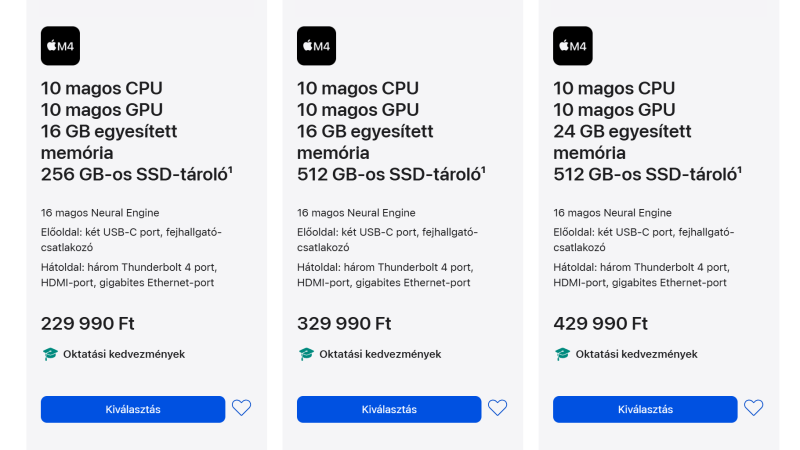Screen dimensions: 800x450
Task: Click footnote 1 in the 24 GB model heading
Action: pos(742,170)
